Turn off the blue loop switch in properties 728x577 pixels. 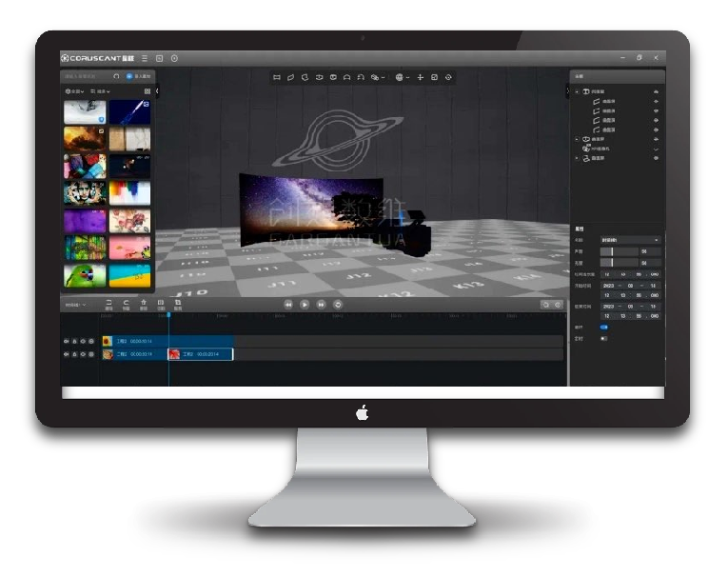coord(604,327)
